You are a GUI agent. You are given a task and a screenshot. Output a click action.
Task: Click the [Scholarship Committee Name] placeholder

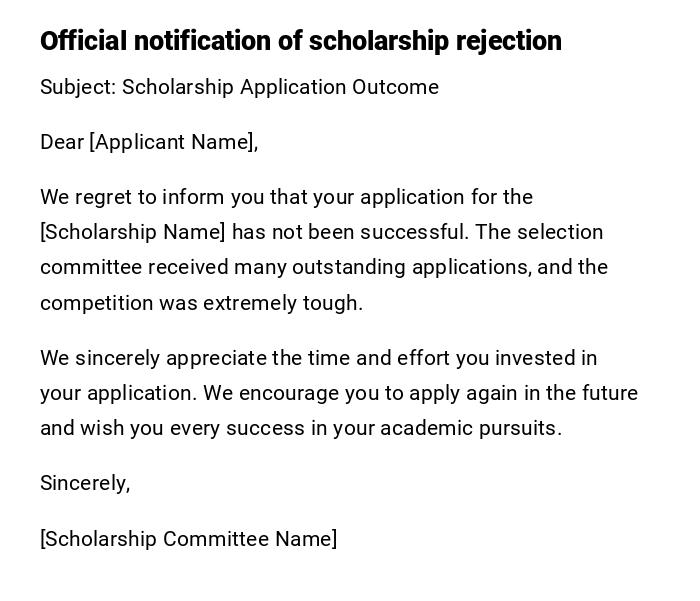188,539
